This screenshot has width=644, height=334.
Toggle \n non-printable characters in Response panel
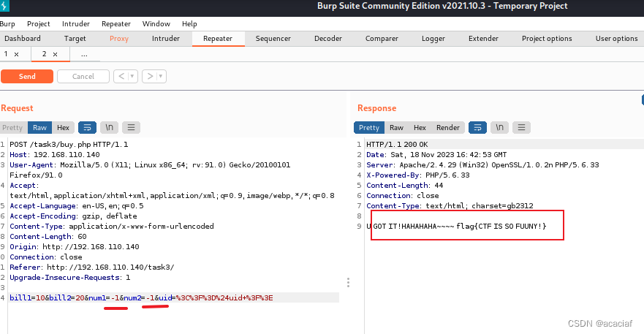coord(499,128)
